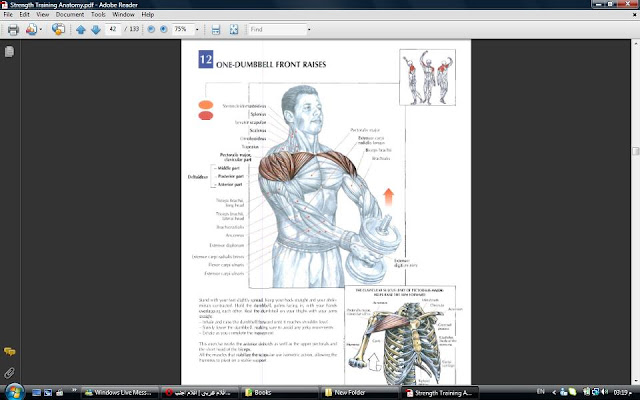Switch to the Opera browser taskbar button
This screenshot has width=640, height=400.
click(x=199, y=393)
